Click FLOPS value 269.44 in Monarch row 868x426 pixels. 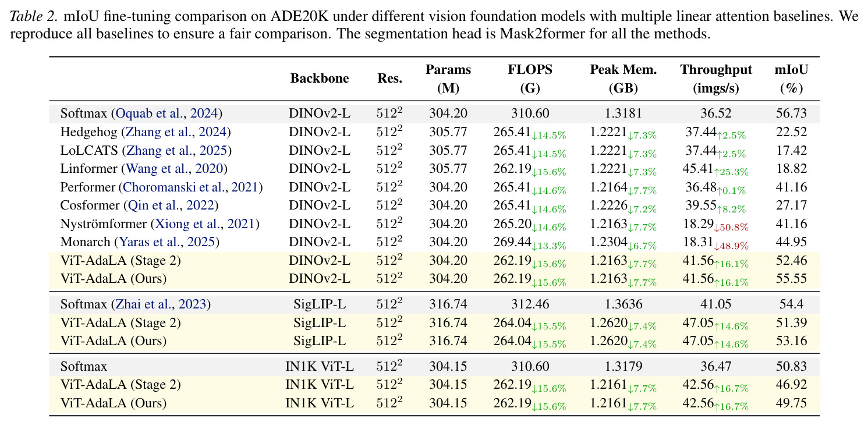512,242
